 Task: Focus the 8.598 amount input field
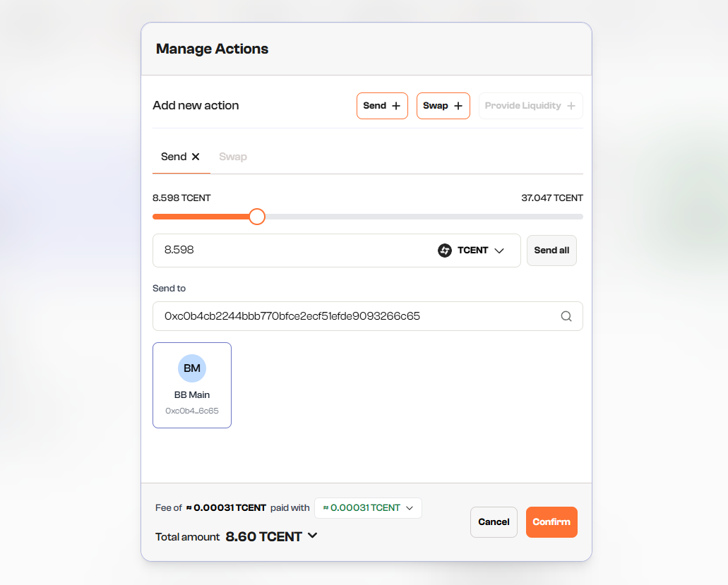290,251
